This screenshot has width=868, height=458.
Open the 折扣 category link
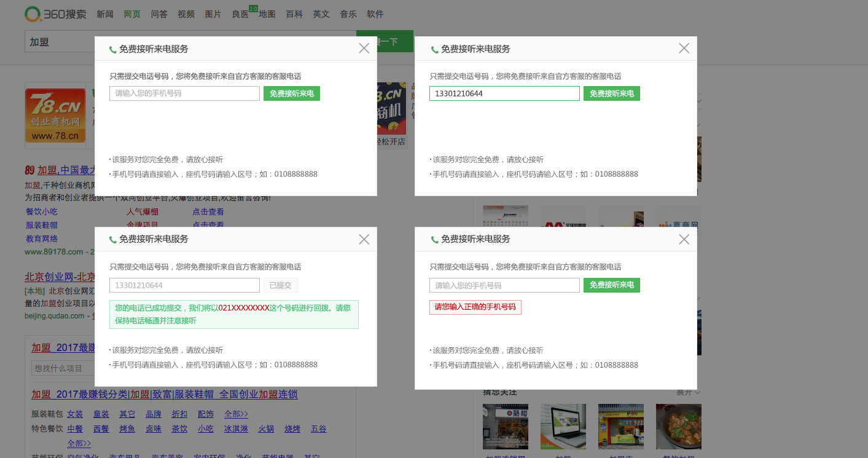click(x=179, y=414)
